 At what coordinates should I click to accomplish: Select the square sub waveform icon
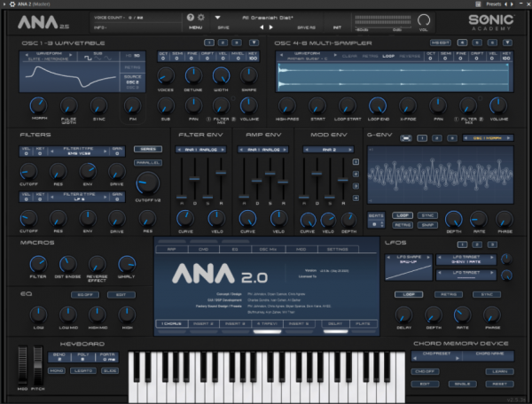coord(88,58)
